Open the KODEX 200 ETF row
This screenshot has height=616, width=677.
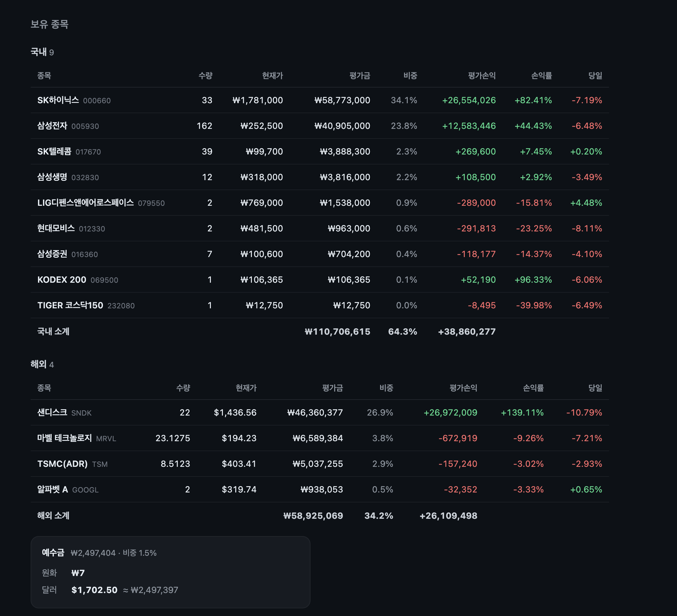[320, 280]
